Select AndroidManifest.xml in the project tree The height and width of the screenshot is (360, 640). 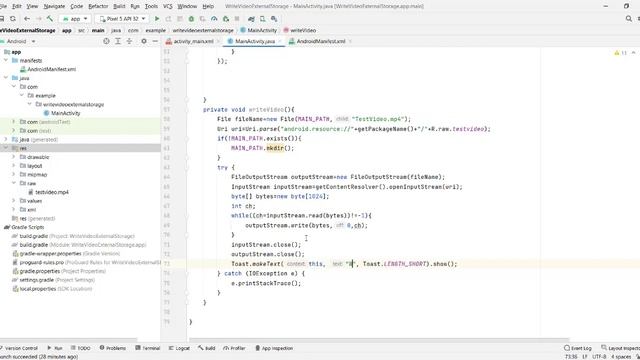click(51, 69)
